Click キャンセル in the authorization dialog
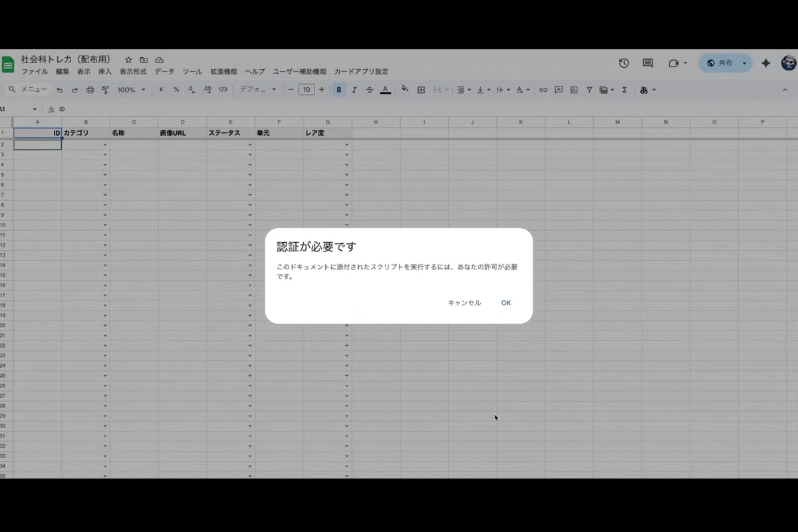798x532 pixels. tap(464, 303)
